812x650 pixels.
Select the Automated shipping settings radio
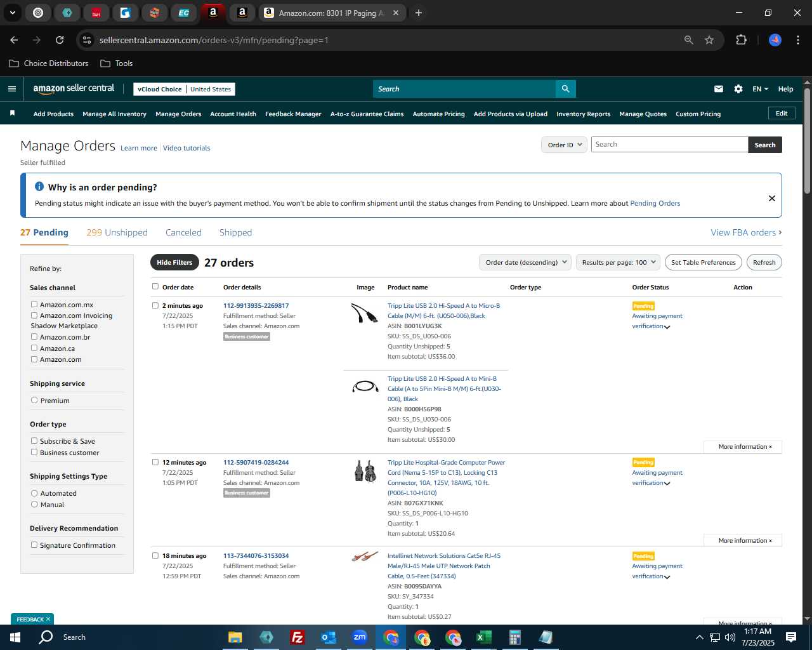[34, 493]
